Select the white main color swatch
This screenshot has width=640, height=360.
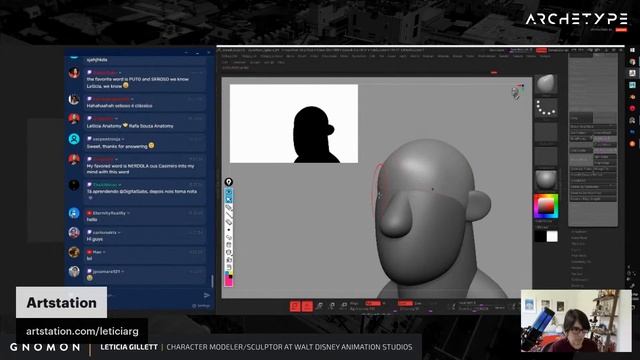coord(552,236)
